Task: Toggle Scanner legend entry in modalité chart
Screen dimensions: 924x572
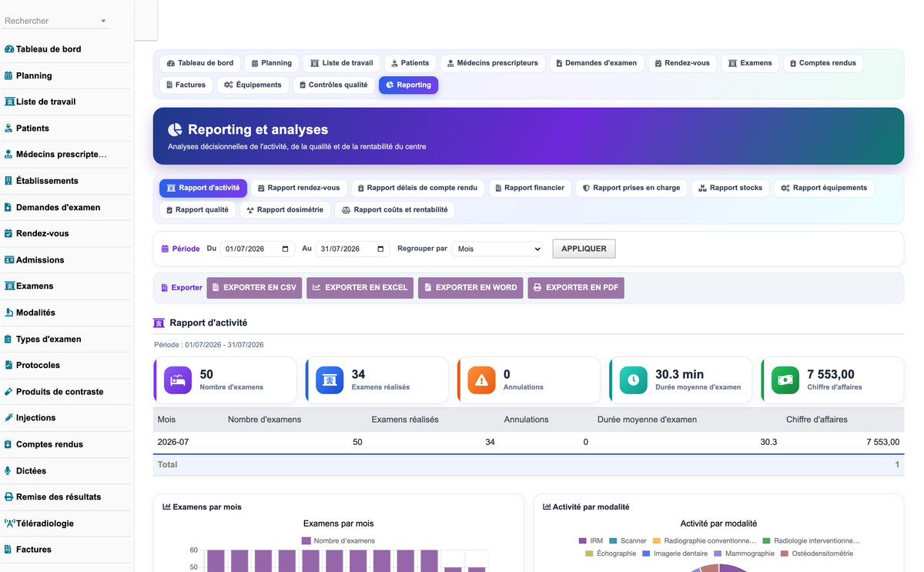Action: [628, 541]
